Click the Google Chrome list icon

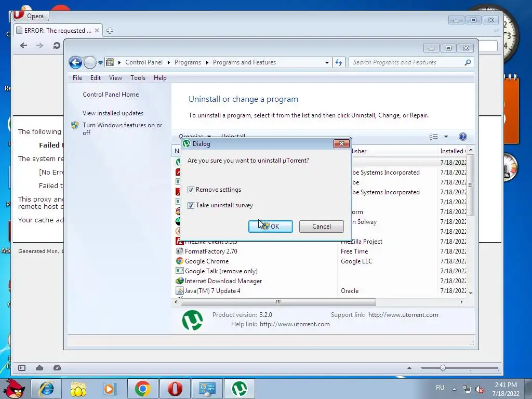179,261
